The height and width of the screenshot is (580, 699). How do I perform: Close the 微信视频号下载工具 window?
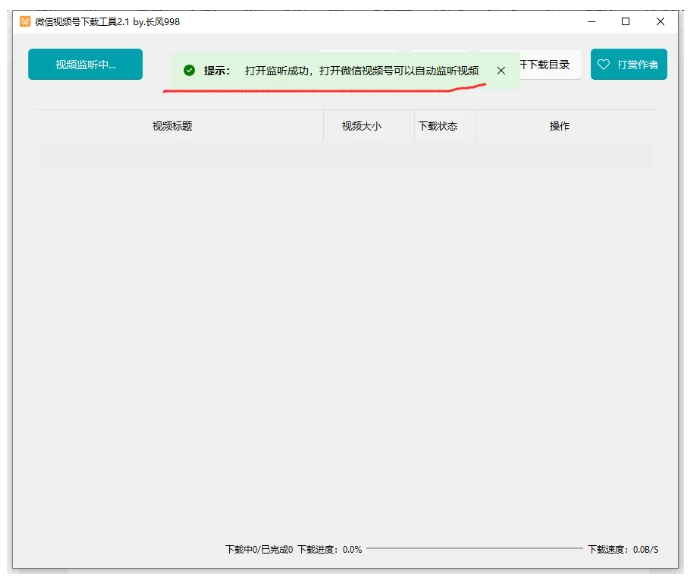[x=660, y=21]
